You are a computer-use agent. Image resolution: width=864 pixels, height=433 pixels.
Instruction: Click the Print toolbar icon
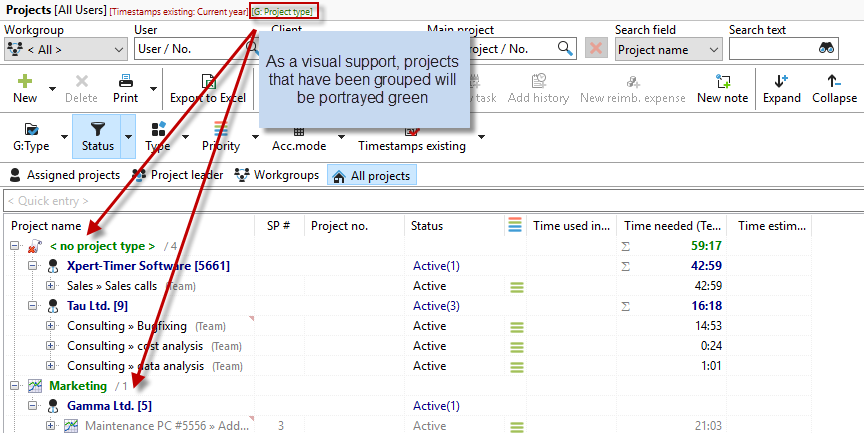126,87
